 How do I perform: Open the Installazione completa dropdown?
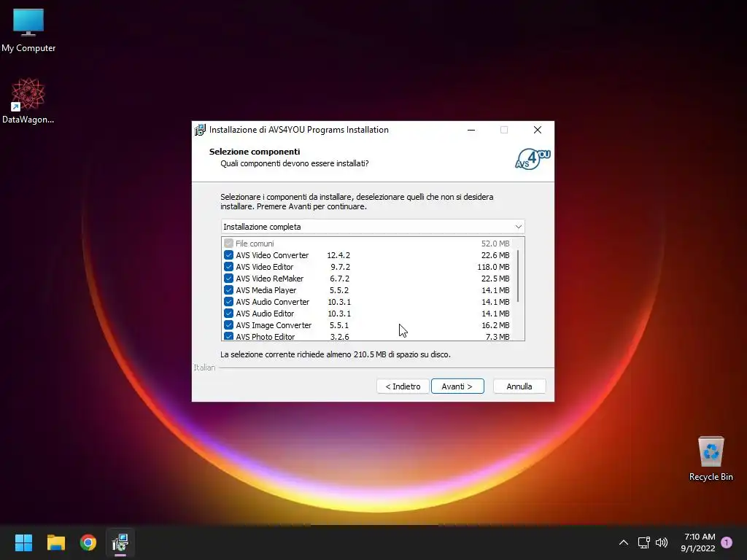pyautogui.click(x=373, y=227)
